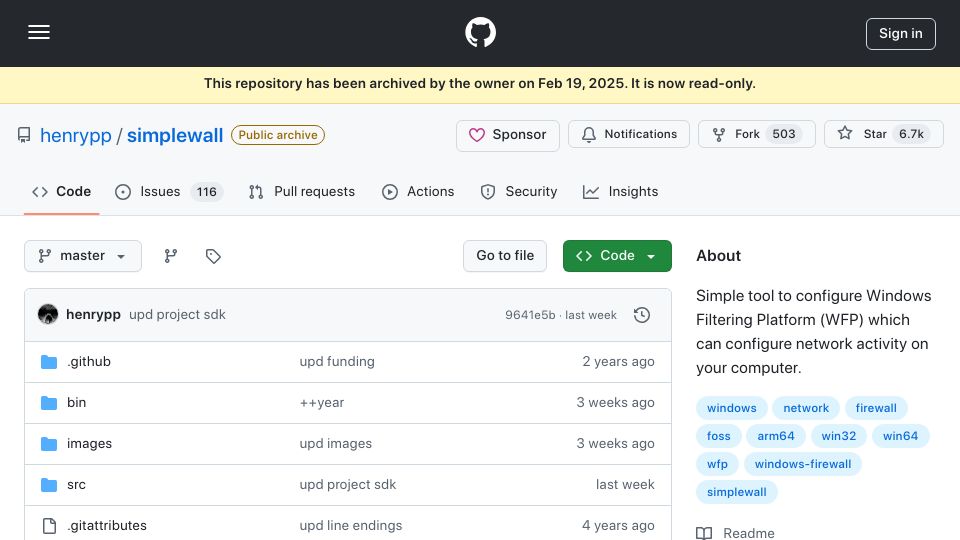
Task: Open the .gitattributes file
Action: coord(107,526)
